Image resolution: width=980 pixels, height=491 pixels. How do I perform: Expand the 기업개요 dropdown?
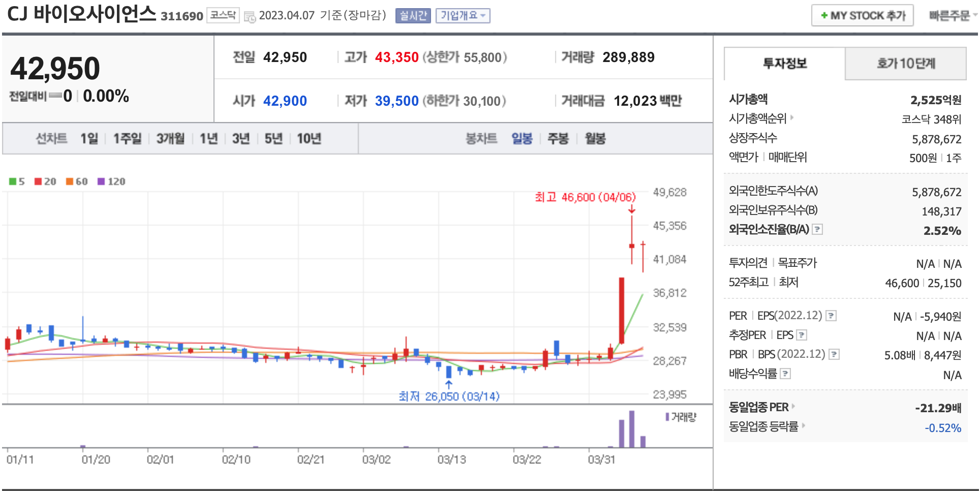(463, 16)
